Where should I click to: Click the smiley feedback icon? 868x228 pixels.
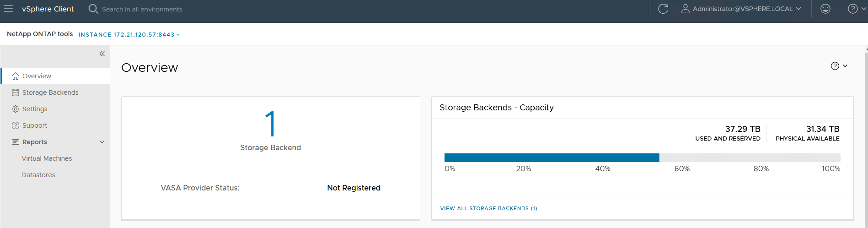tap(825, 9)
